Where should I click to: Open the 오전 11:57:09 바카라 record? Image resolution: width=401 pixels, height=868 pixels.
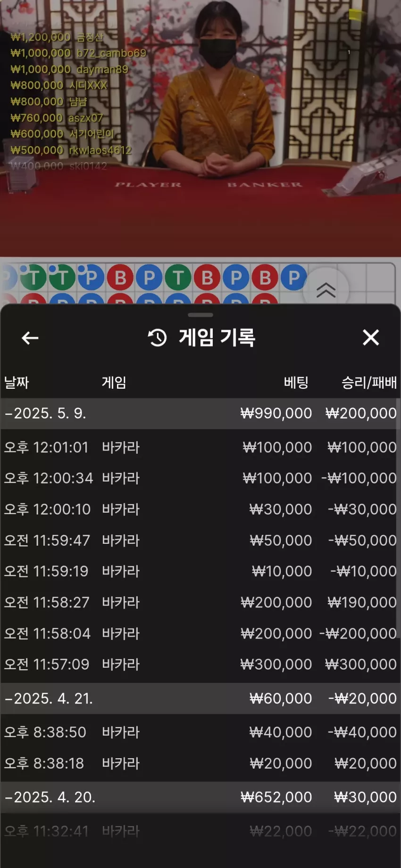pyautogui.click(x=200, y=664)
